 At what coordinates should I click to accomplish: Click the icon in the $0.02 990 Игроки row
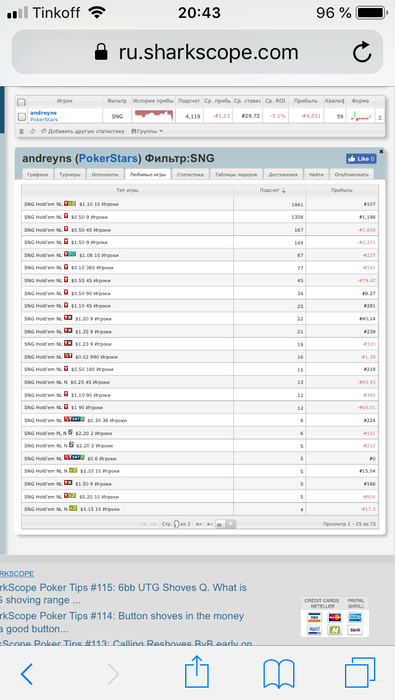[68, 356]
